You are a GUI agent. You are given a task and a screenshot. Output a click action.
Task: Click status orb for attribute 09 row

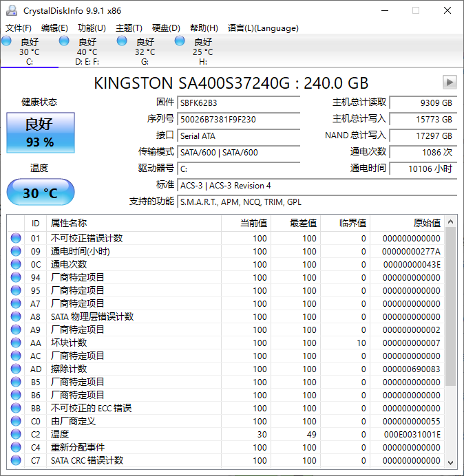[16, 251]
